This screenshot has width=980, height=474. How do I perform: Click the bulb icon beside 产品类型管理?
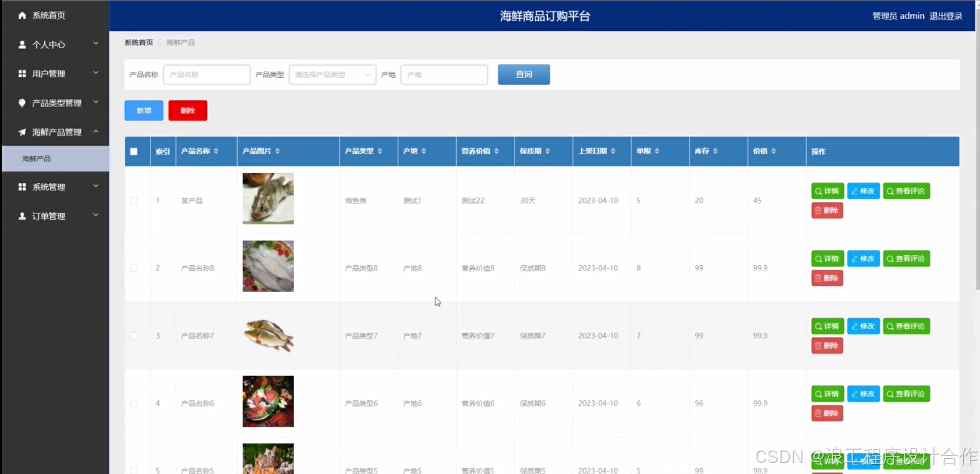click(x=22, y=103)
